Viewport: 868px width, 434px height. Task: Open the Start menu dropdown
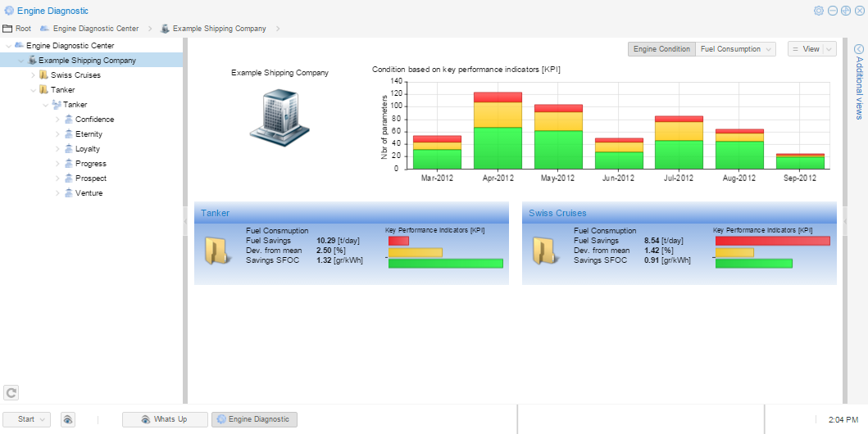click(26, 419)
